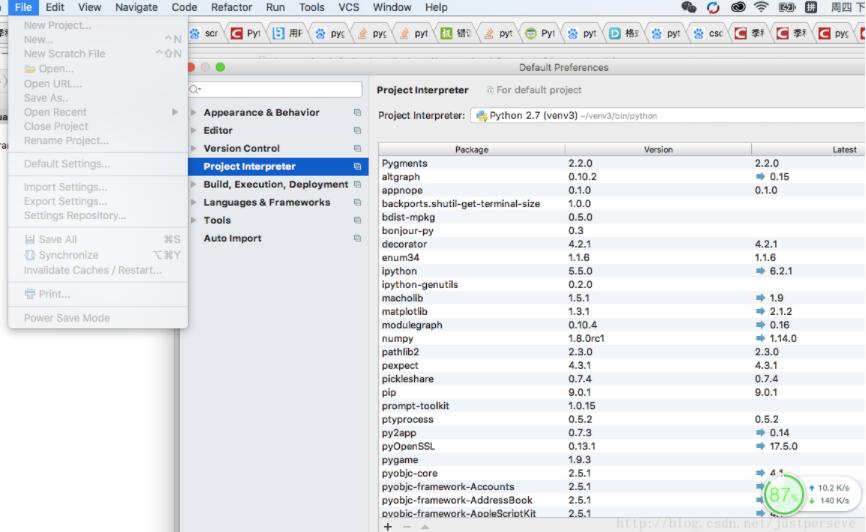Select the matplotlib package row
Viewport: 866px width, 532px height.
622,312
